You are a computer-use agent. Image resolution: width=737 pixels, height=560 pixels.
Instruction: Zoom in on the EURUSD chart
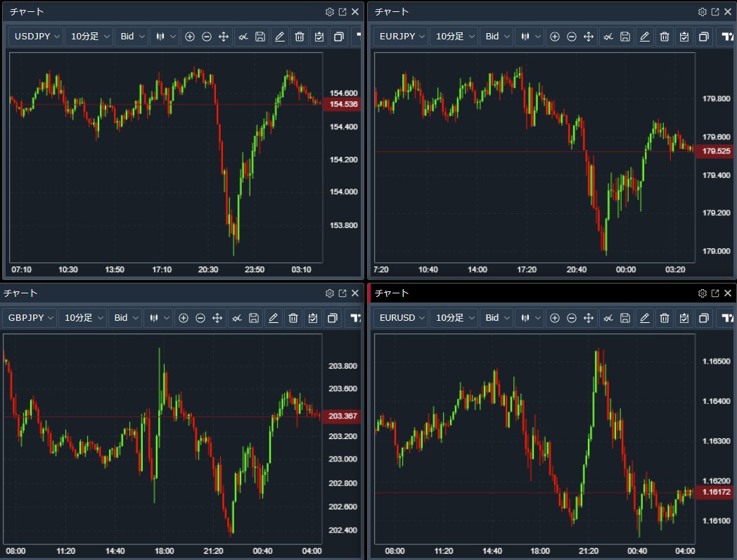tap(555, 318)
